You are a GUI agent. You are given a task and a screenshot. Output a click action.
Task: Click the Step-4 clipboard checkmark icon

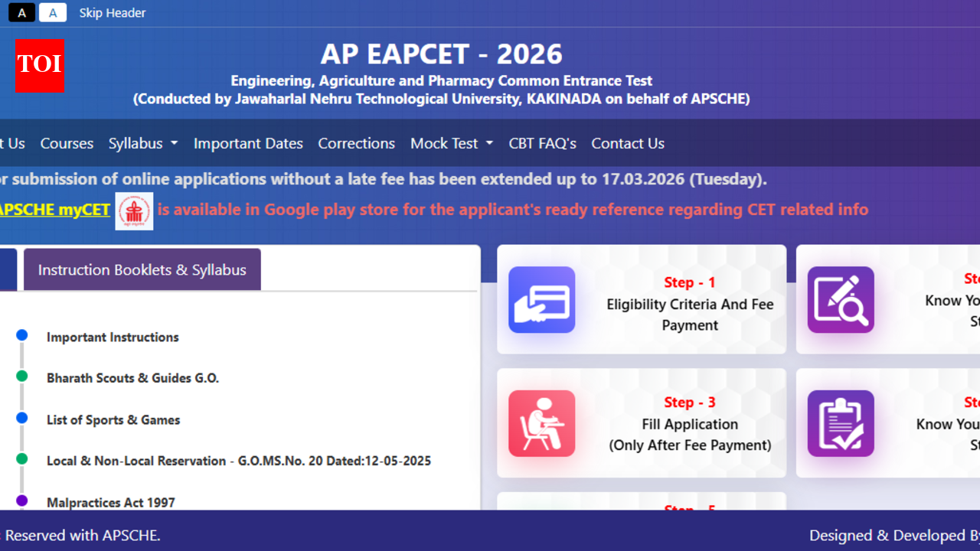(x=840, y=423)
